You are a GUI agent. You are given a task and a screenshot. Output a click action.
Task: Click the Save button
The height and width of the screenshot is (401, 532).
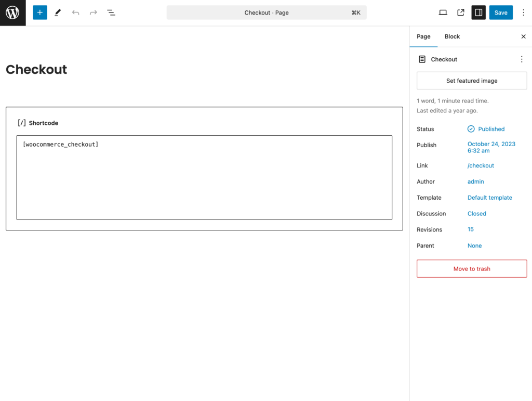coord(501,12)
